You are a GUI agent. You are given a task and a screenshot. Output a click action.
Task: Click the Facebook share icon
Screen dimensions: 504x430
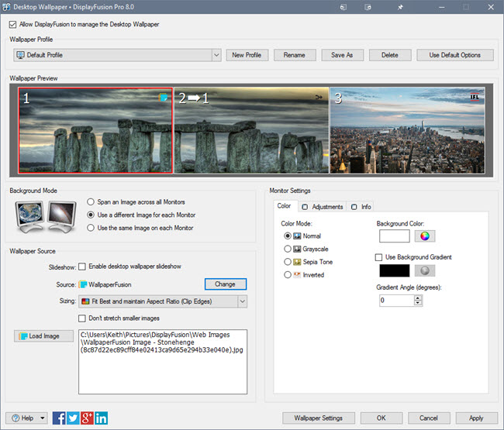[59, 418]
